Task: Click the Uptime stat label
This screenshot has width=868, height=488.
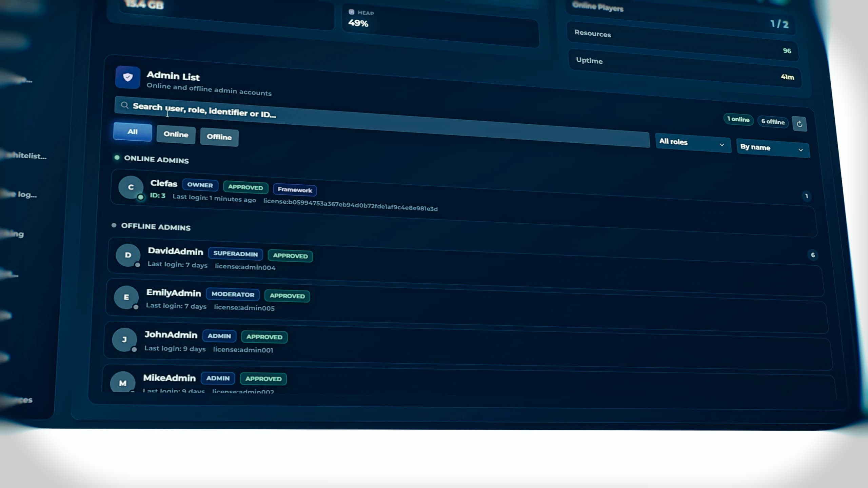Action: pyautogui.click(x=589, y=60)
